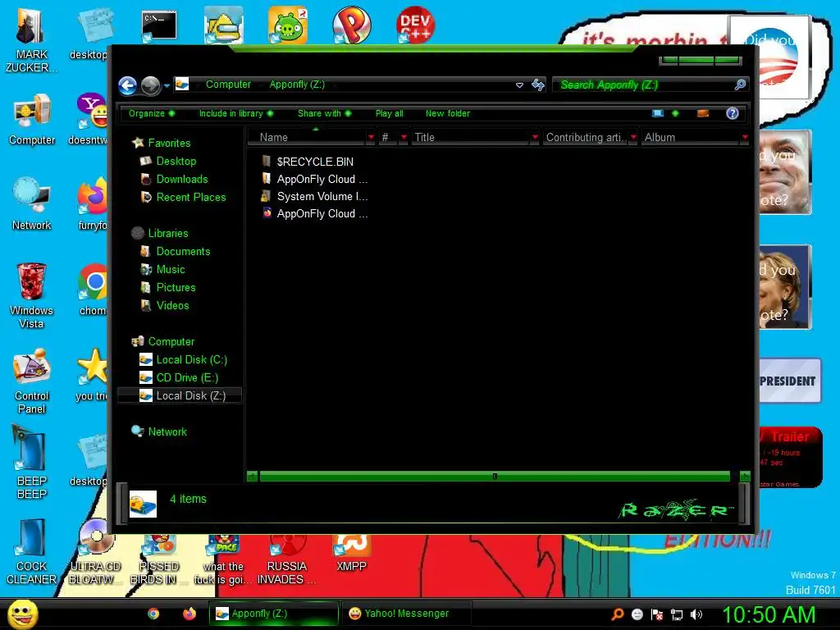Open Downloads under Favorites
Image resolution: width=840 pixels, height=630 pixels.
pos(181,180)
